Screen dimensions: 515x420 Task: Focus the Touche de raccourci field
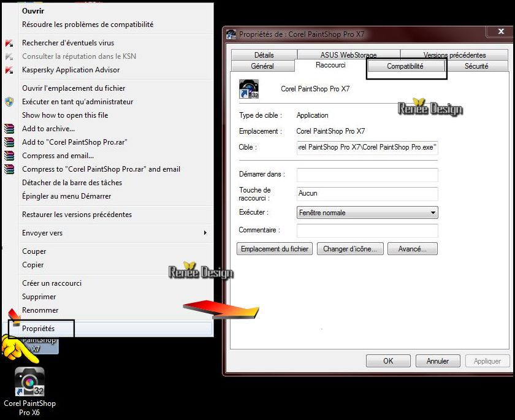click(367, 194)
